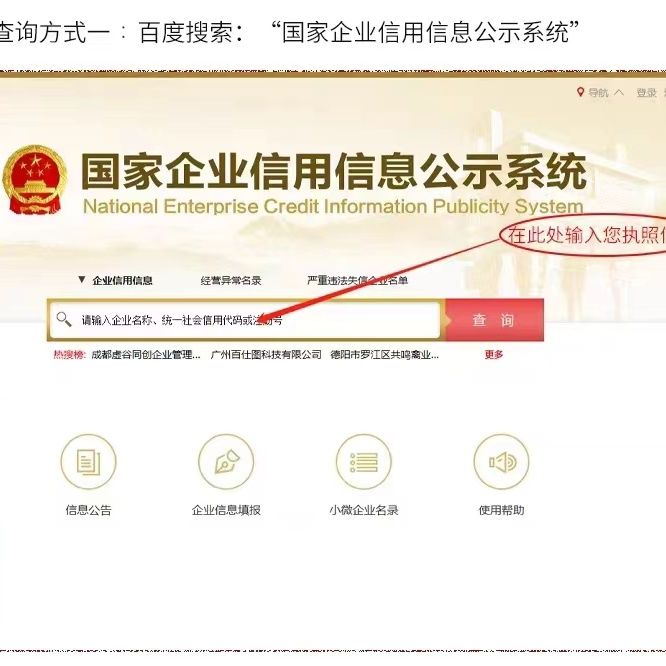
Task: Click the triangle marker beside 企业信用信息
Action: click(x=82, y=279)
